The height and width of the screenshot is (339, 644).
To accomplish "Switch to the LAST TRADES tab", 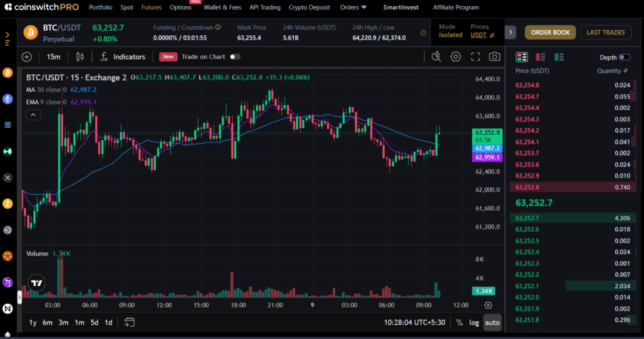I will pyautogui.click(x=605, y=33).
